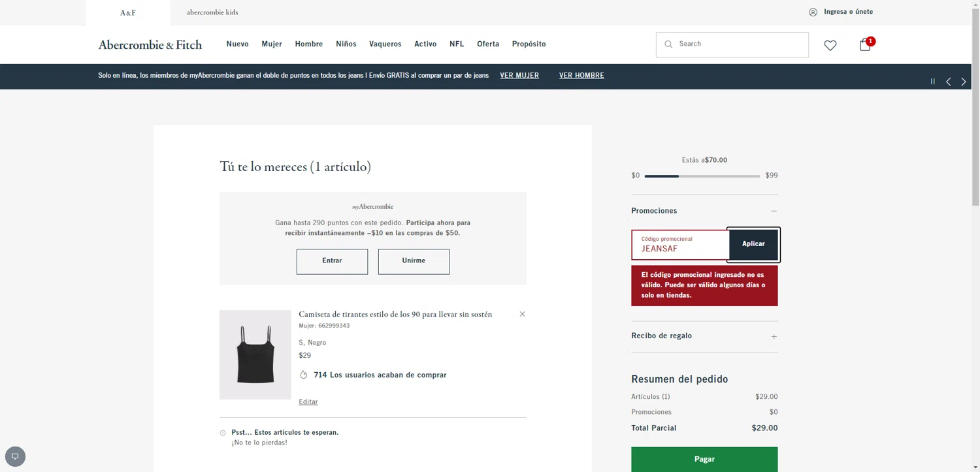Show next promo banner message
Viewport: 980px width, 472px height.
click(x=964, y=82)
